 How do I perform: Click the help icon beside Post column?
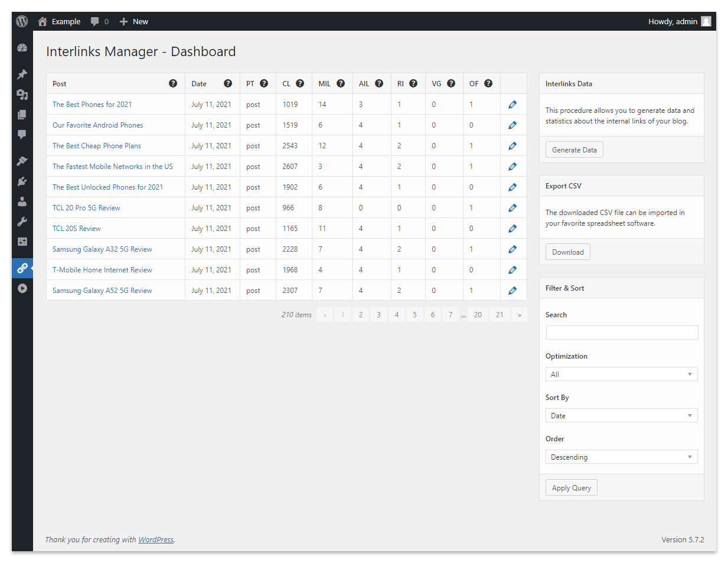coord(173,83)
